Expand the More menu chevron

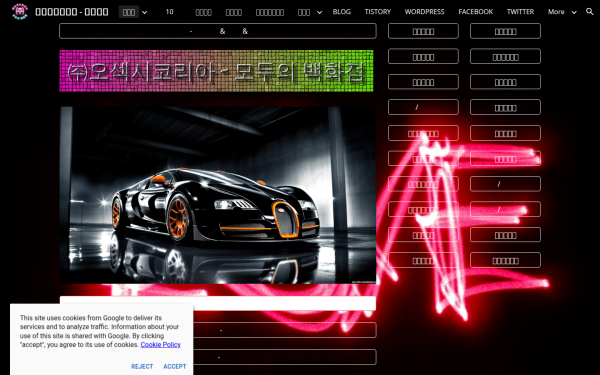click(574, 12)
